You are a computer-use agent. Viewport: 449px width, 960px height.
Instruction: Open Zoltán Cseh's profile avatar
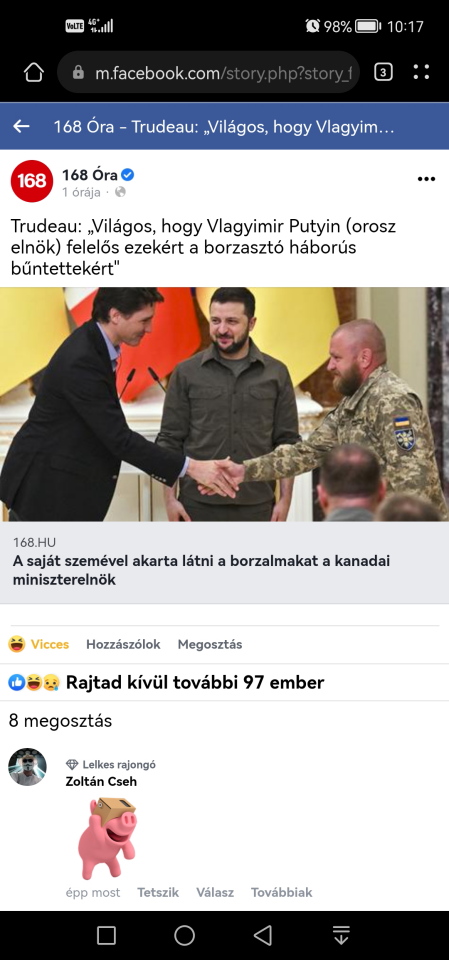pos(27,767)
